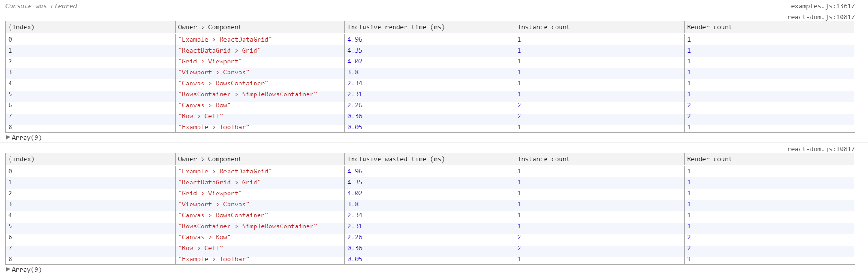Click 4.96 value in render time table
The width and height of the screenshot is (868, 273).
click(355, 39)
